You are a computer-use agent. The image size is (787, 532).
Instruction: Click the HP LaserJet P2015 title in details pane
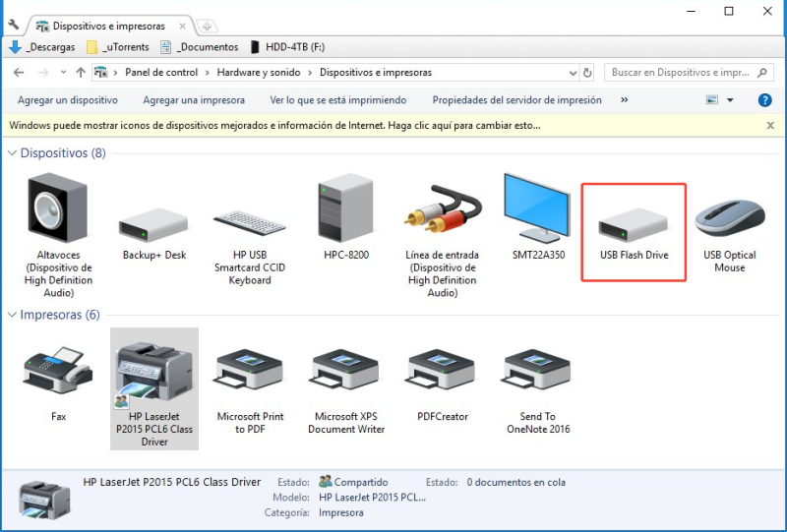pyautogui.click(x=171, y=482)
